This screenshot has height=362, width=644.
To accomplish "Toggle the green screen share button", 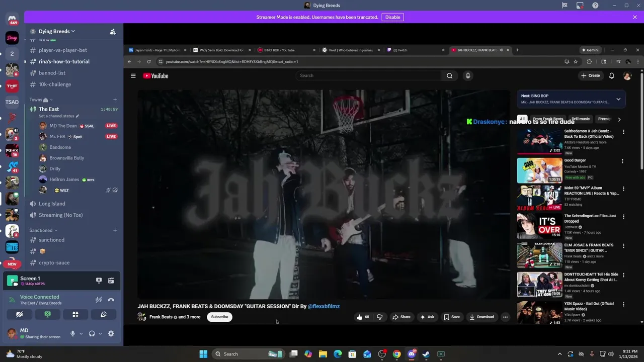I will click(47, 314).
